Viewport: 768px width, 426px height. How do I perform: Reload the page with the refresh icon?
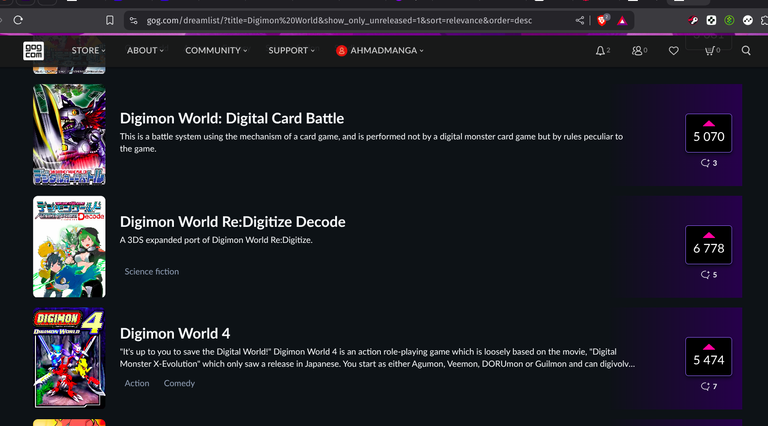pos(18,20)
